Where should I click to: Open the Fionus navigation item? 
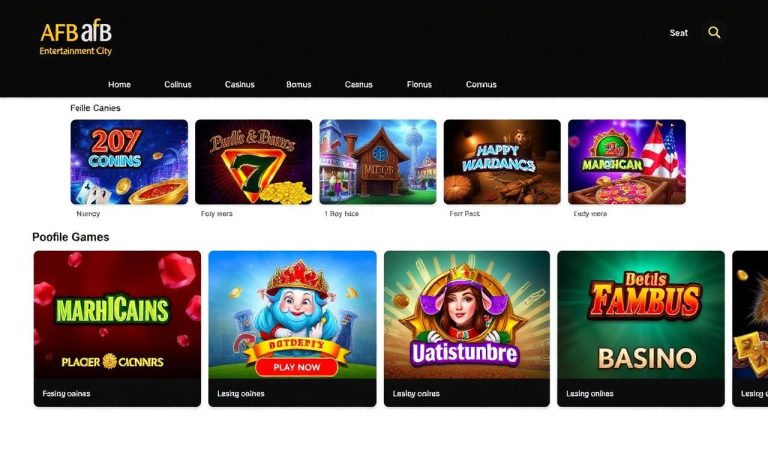click(x=419, y=84)
